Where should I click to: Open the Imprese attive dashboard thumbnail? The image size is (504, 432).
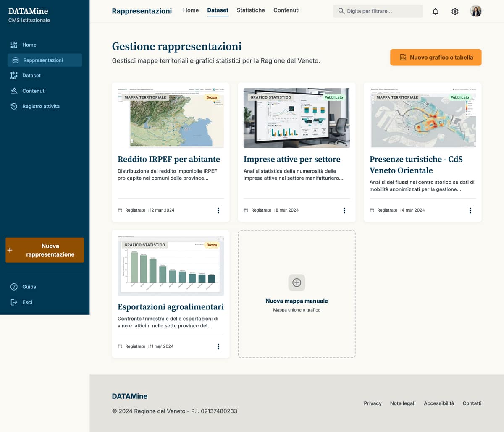pyautogui.click(x=297, y=118)
